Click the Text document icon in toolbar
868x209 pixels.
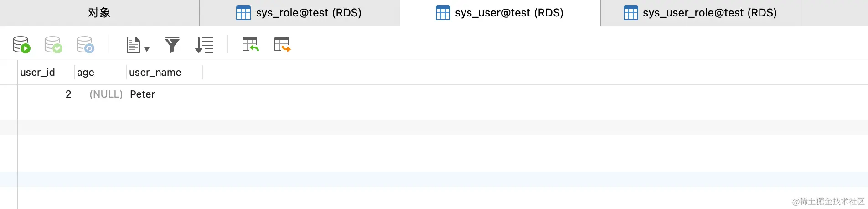[x=133, y=45]
